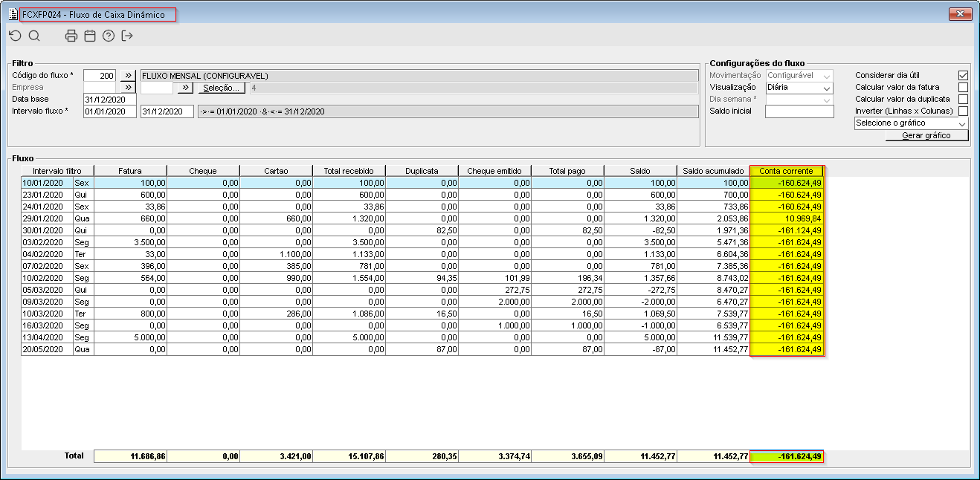Click the Intervalo filtro column header

[57, 171]
